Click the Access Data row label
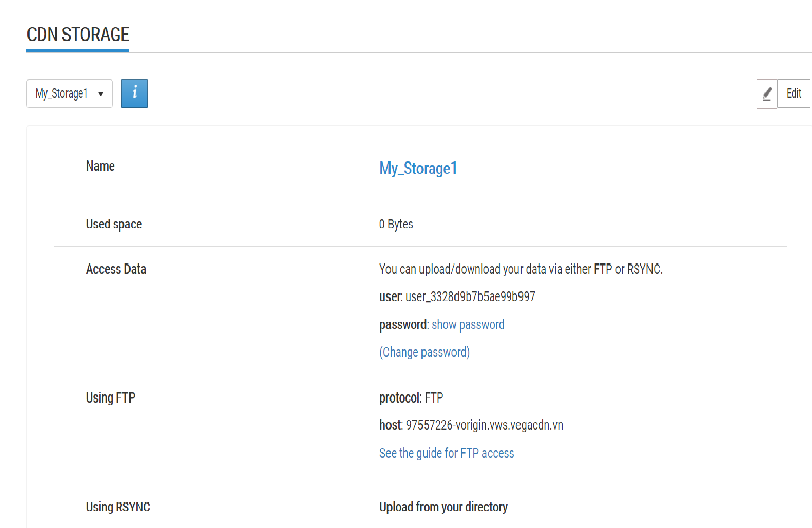This screenshot has width=812, height=528. (x=116, y=269)
